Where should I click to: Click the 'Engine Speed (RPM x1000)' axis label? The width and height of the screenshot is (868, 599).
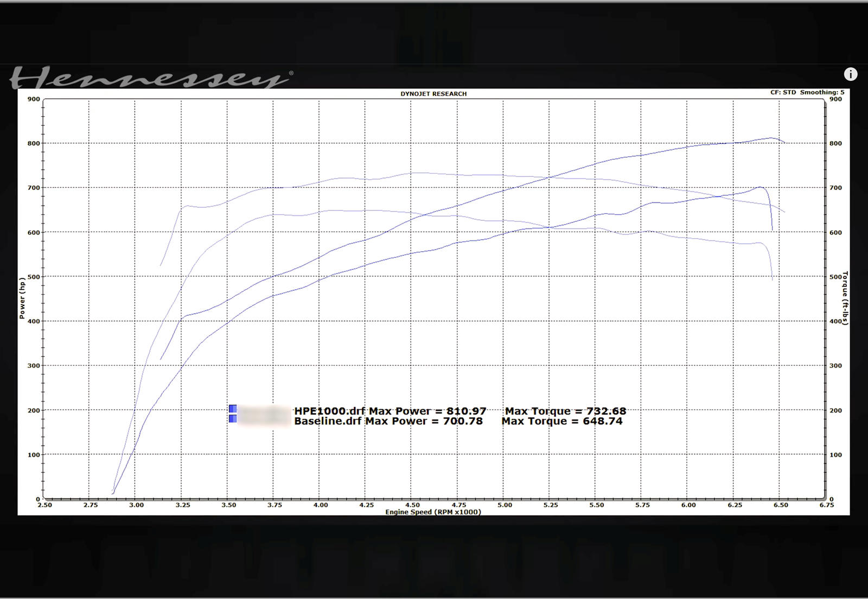[433, 512]
